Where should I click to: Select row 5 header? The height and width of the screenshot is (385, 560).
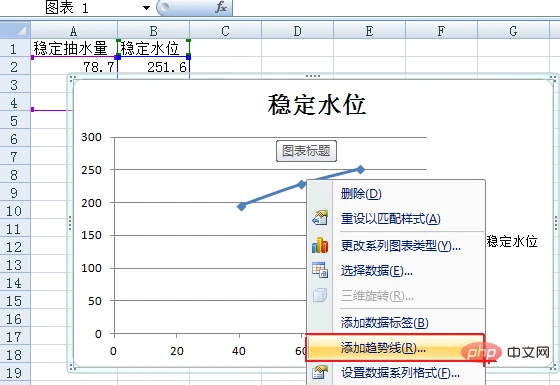coord(14,120)
